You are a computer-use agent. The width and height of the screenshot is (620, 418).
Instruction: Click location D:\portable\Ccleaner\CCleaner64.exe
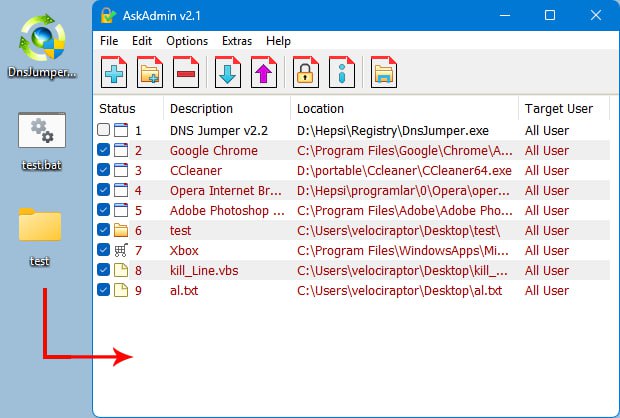404,171
